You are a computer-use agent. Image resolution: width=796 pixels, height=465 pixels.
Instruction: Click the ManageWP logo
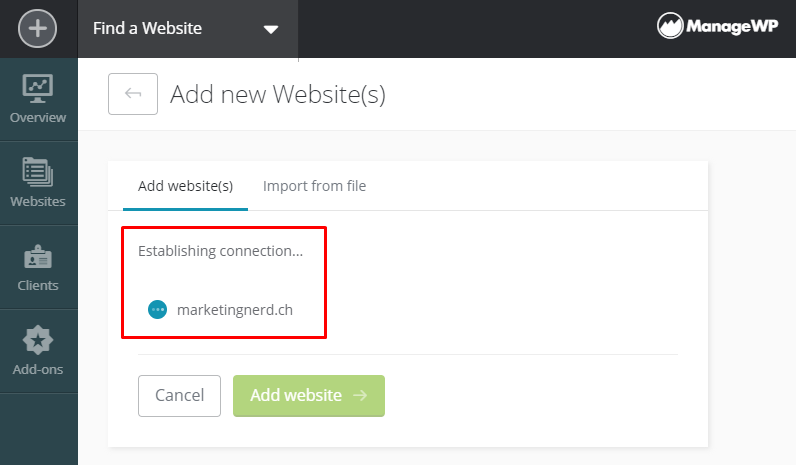pyautogui.click(x=717, y=26)
